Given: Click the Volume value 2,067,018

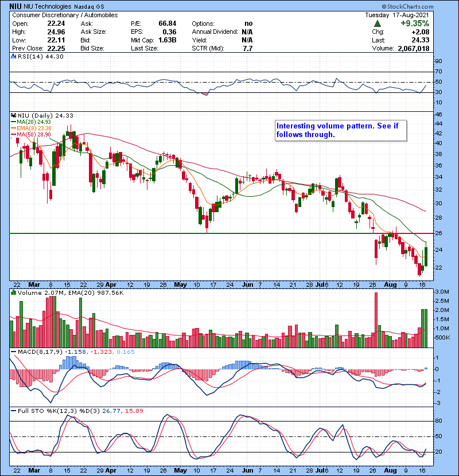Looking at the screenshot, I should pyautogui.click(x=414, y=49).
